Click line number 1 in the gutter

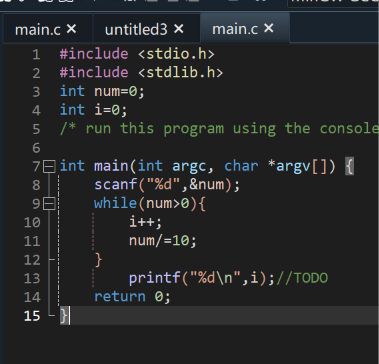point(36,54)
